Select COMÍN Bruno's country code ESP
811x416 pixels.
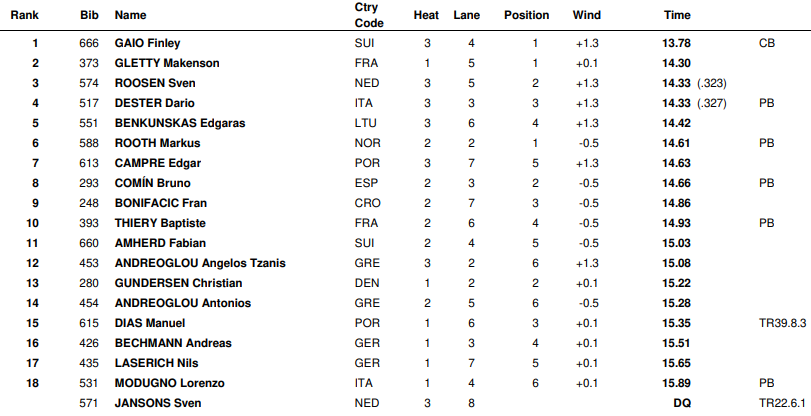(366, 183)
